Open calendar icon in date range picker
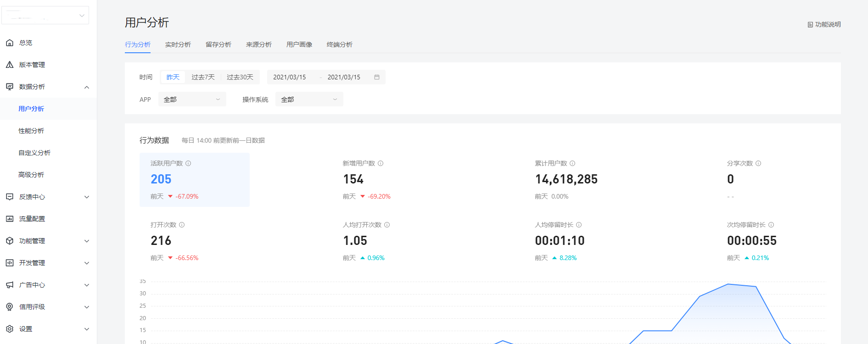The height and width of the screenshot is (344, 868). (377, 77)
